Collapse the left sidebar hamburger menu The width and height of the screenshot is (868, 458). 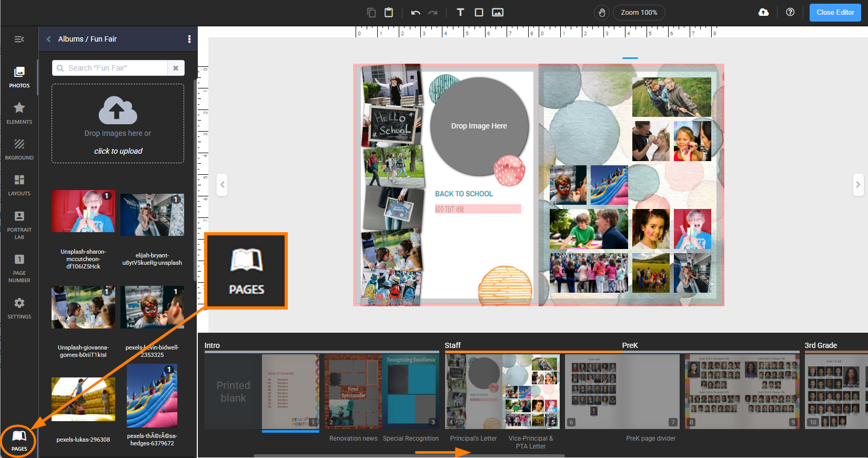point(19,39)
